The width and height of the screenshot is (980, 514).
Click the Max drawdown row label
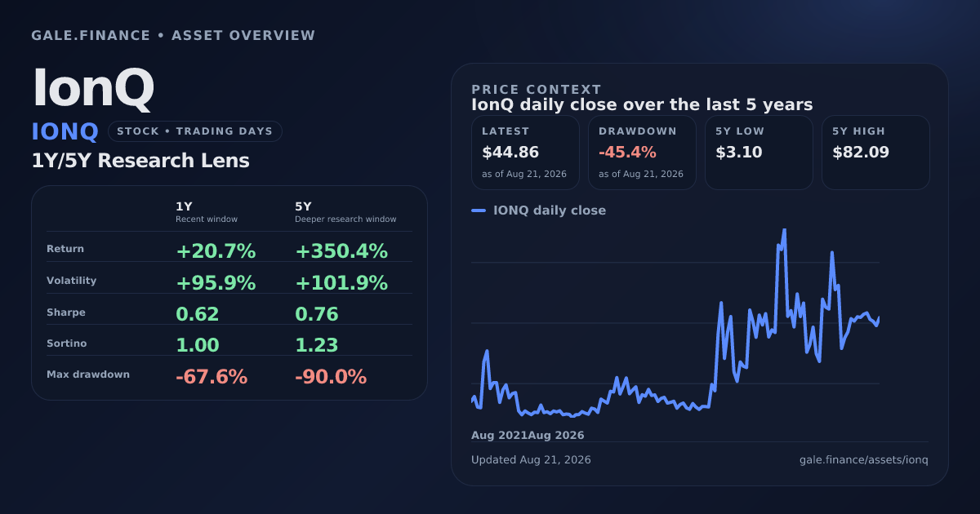tap(88, 374)
